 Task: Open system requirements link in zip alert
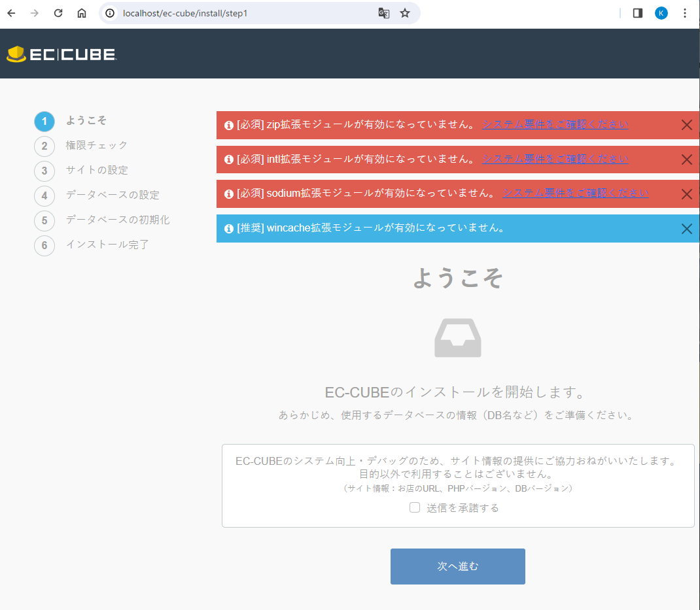pos(555,124)
